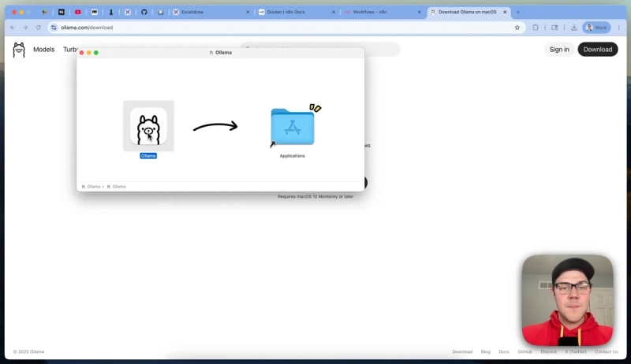The height and width of the screenshot is (364, 631).
Task: Close the Workflows - n8n tab
Action: (x=420, y=12)
